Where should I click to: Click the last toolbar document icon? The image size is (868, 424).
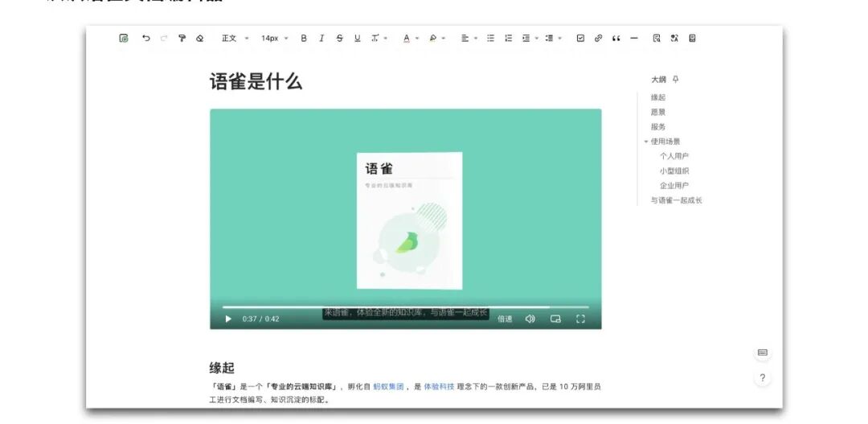coord(692,39)
